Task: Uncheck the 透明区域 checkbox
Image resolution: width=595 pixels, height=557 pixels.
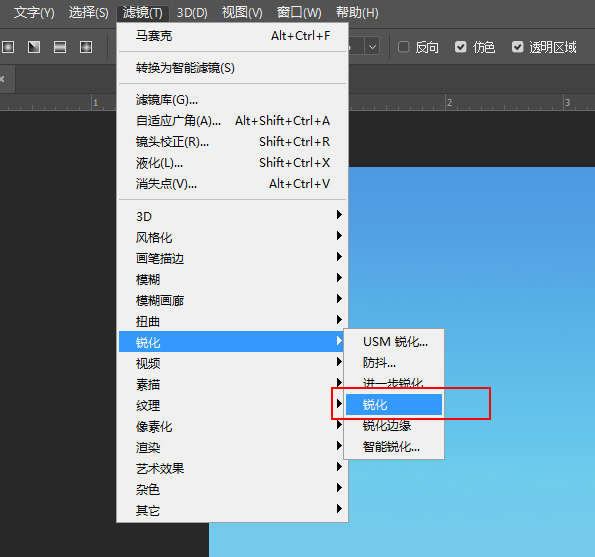Action: (518, 47)
